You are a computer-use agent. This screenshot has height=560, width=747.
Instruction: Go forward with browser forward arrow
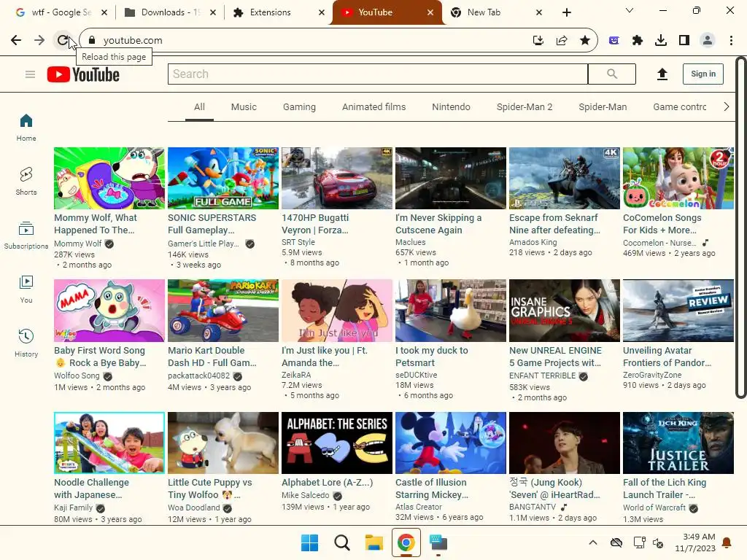pos(39,41)
